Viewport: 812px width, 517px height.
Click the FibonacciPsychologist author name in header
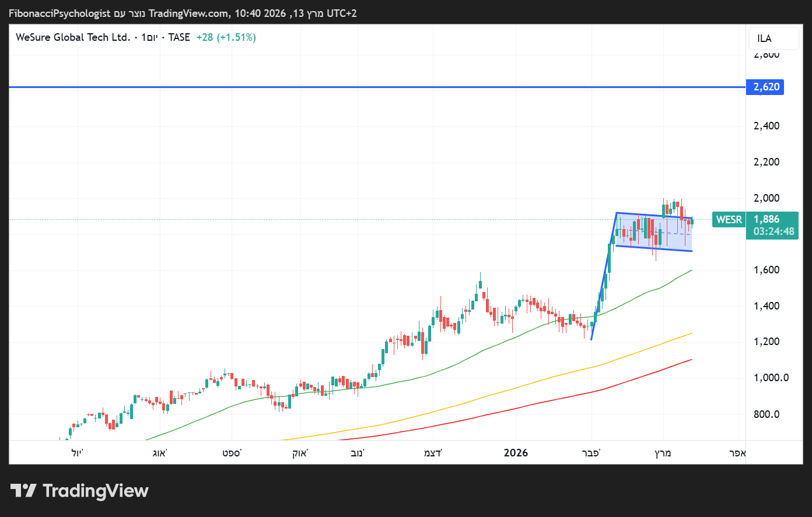[60, 13]
